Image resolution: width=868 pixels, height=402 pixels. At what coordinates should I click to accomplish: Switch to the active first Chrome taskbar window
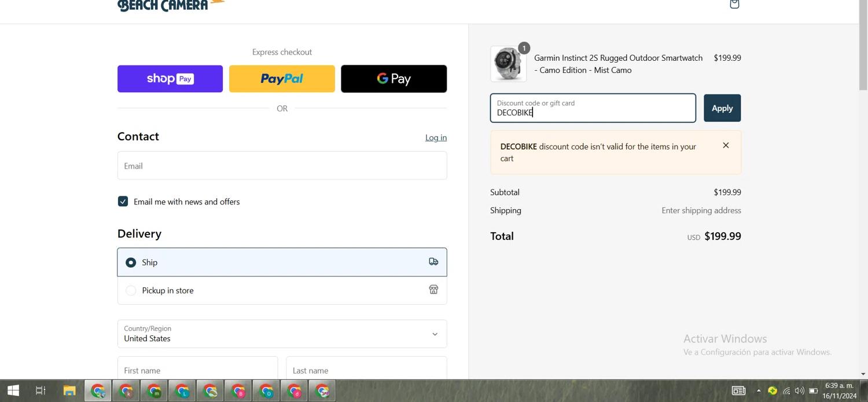tap(98, 391)
